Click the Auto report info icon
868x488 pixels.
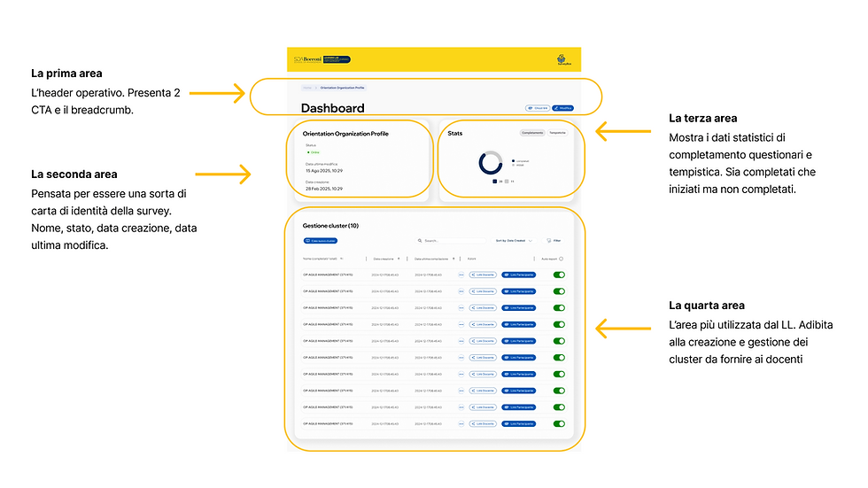point(562,259)
